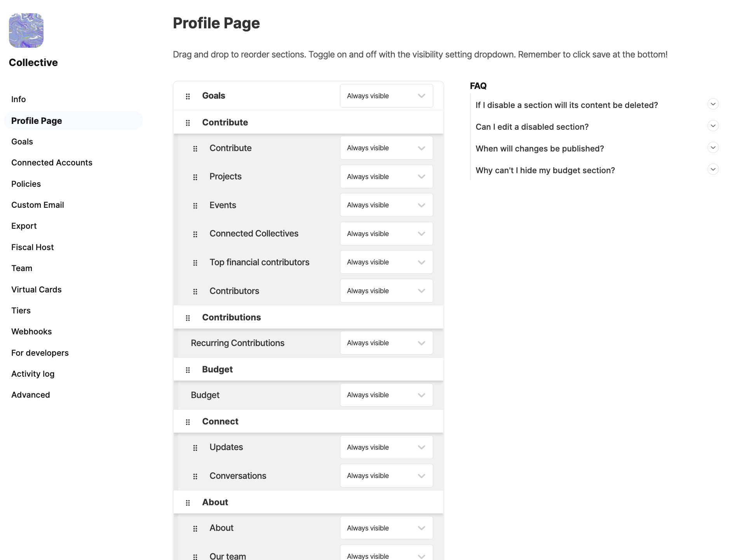The image size is (732, 560).
Task: Go to Virtual Cards settings
Action: (x=37, y=290)
